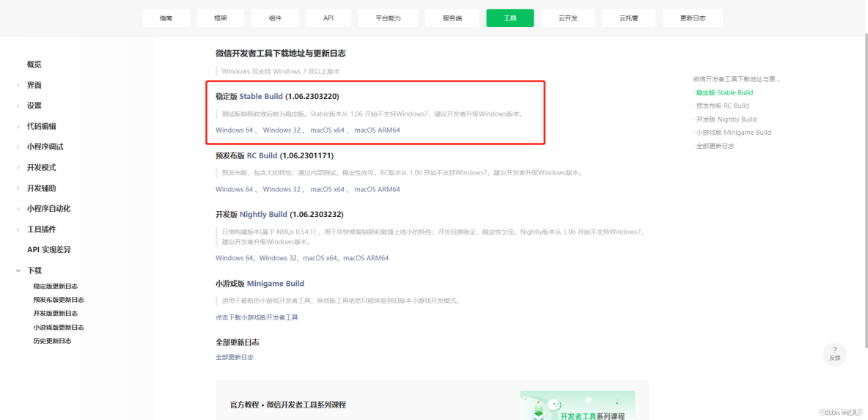Jump to 微信开发者工具下载地址 in right outline
The width and height of the screenshot is (868, 420).
(x=737, y=79)
